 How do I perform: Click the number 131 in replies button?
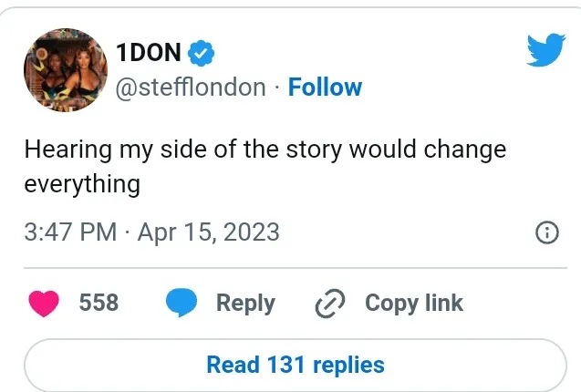coord(285,366)
